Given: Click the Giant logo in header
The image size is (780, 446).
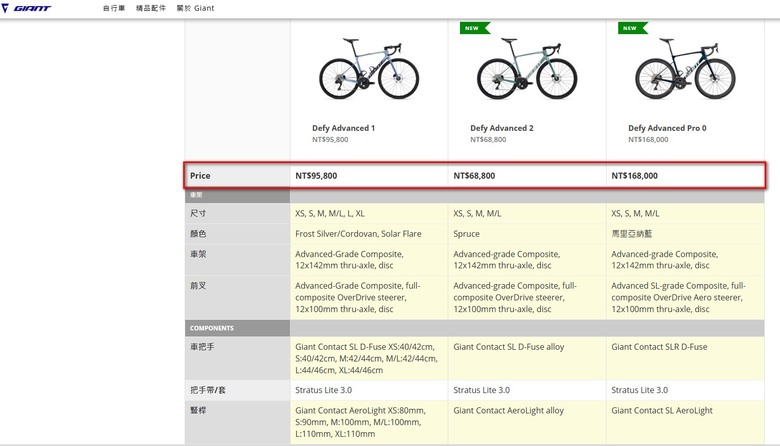Looking at the screenshot, I should (x=26, y=8).
